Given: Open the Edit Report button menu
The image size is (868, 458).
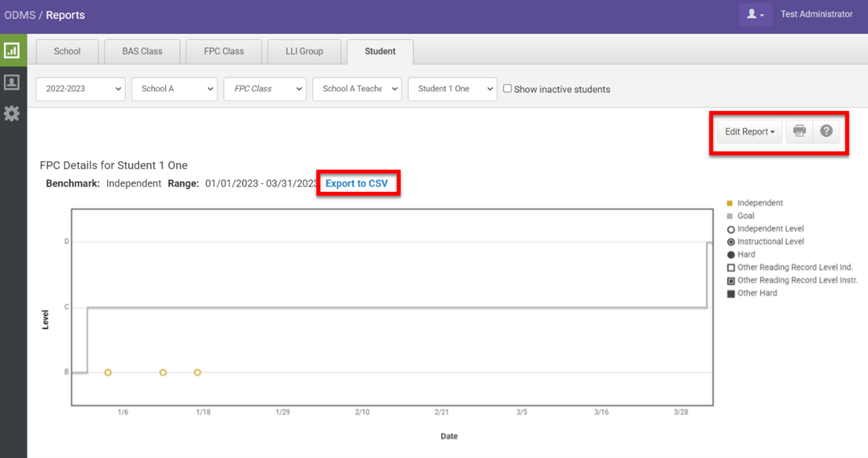Looking at the screenshot, I should (x=749, y=131).
